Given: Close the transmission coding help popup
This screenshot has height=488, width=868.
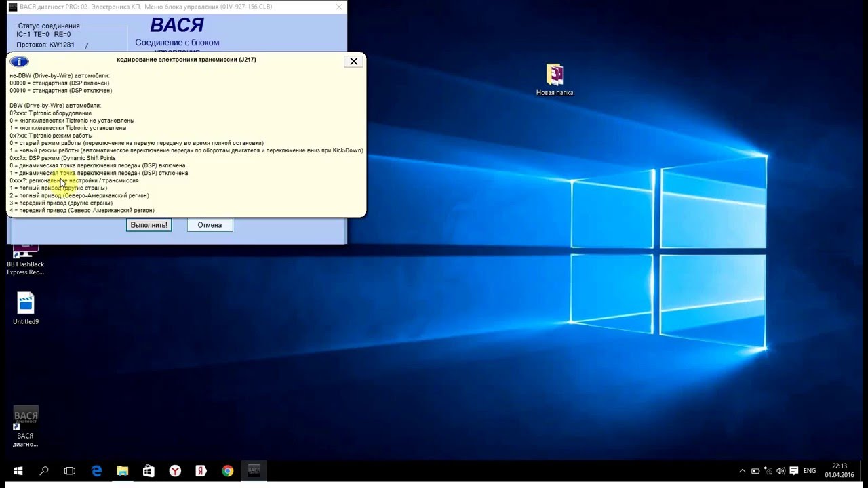Looking at the screenshot, I should point(353,61).
